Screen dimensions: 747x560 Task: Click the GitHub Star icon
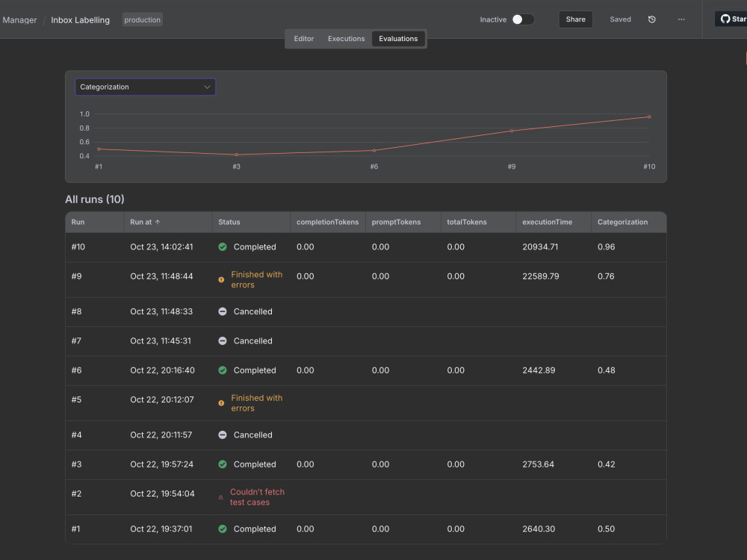[725, 19]
